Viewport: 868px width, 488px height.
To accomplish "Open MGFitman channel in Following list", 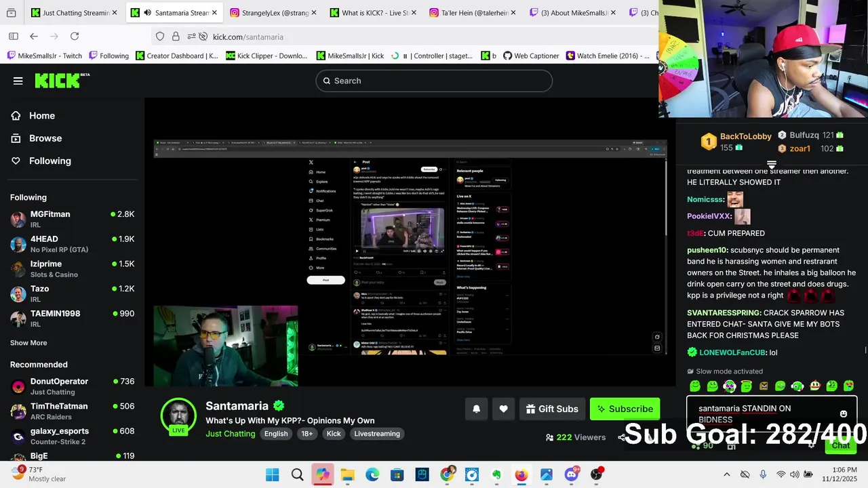I will [x=73, y=219].
